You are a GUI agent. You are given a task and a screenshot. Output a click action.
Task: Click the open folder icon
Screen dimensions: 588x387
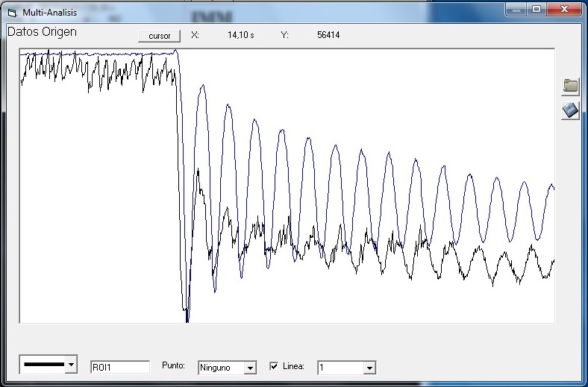571,86
